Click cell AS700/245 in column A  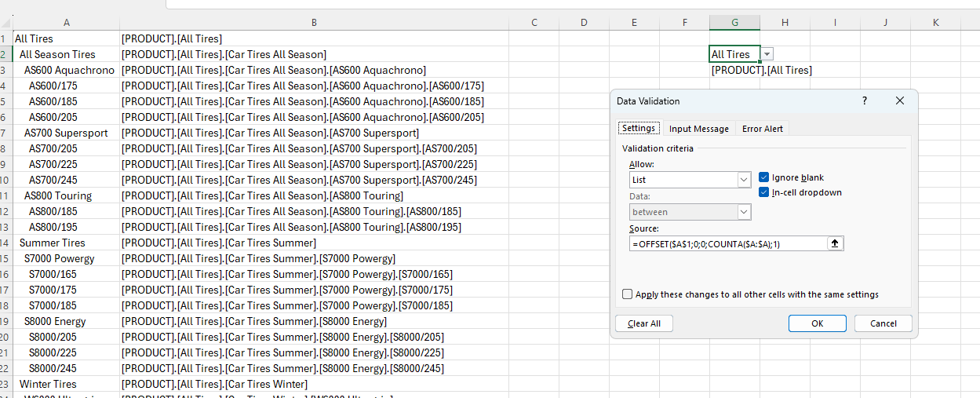click(66, 180)
